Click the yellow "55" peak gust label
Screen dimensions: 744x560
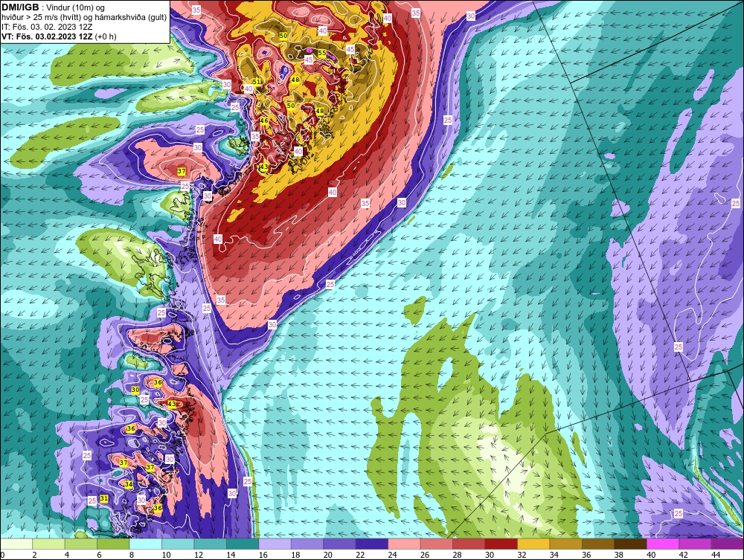click(x=321, y=53)
